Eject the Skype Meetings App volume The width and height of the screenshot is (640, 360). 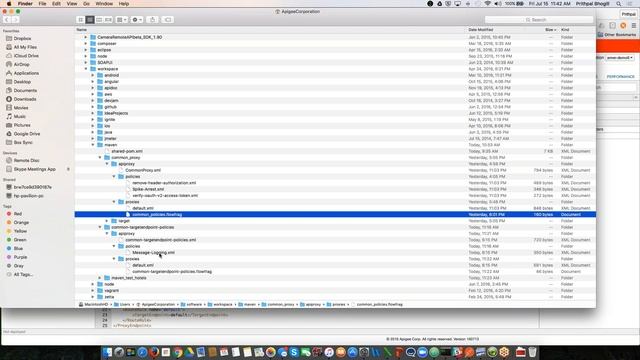pos(68,169)
